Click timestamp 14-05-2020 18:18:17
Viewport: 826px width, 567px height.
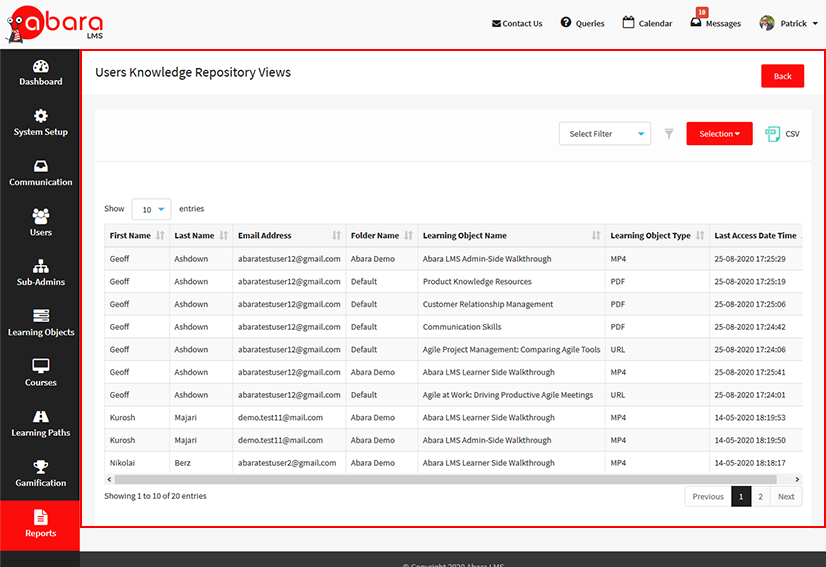(750, 463)
